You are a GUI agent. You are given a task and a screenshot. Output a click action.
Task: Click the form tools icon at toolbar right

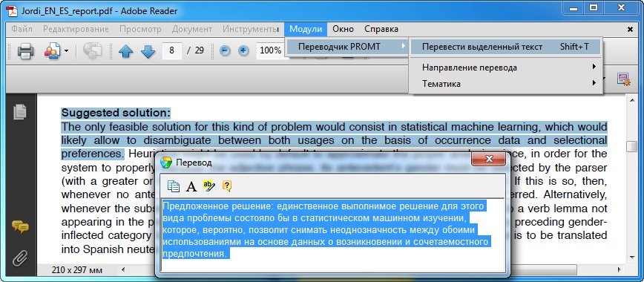(623, 79)
